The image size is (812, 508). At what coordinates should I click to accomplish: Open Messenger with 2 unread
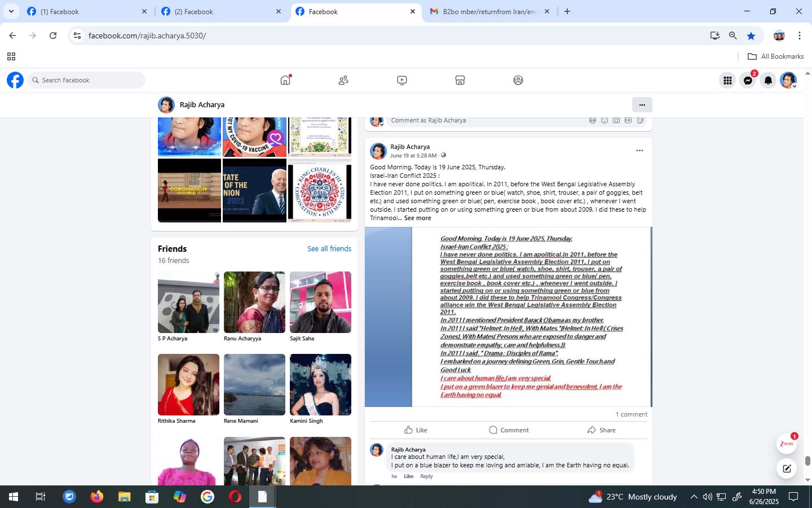click(748, 80)
